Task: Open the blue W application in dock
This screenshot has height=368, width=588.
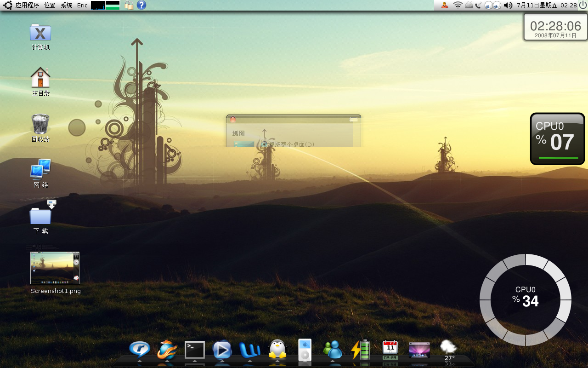Action: click(x=250, y=350)
